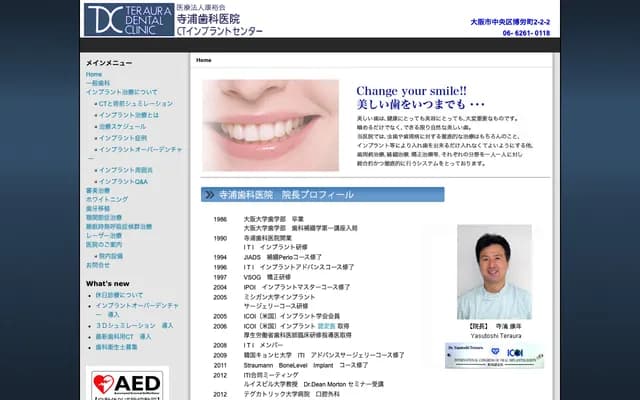Open 休日診療について news link
640x400 pixels.
pyautogui.click(x=124, y=296)
